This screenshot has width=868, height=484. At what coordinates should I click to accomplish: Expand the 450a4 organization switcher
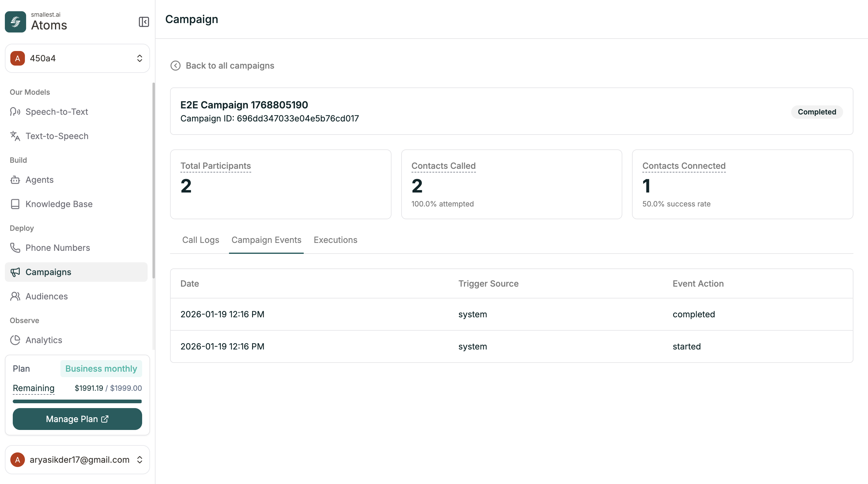77,58
